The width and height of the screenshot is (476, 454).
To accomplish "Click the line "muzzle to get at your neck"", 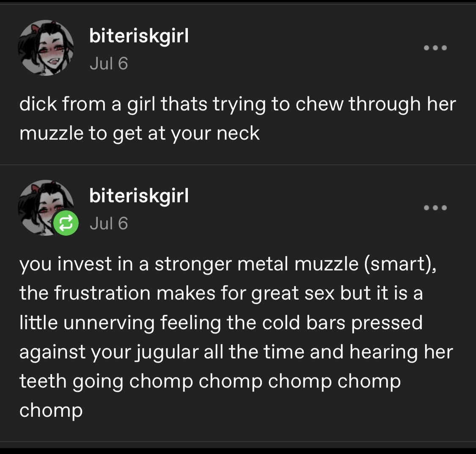I will coord(140,134).
